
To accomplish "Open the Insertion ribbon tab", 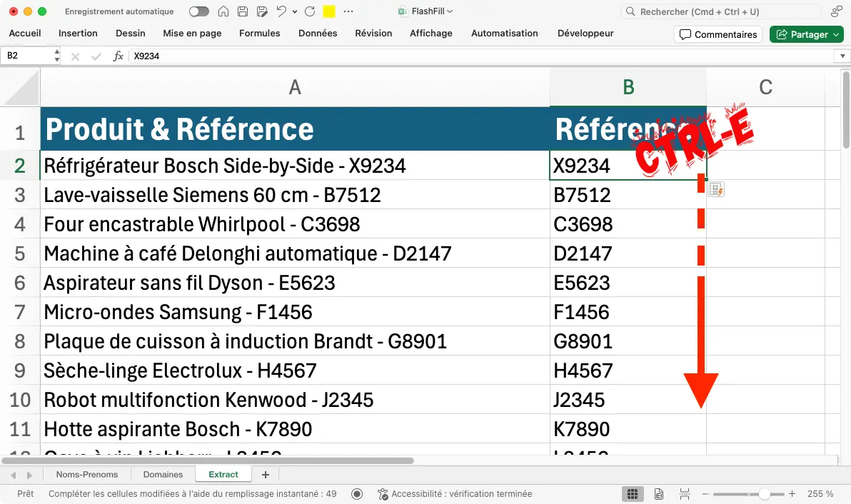I will [78, 33].
